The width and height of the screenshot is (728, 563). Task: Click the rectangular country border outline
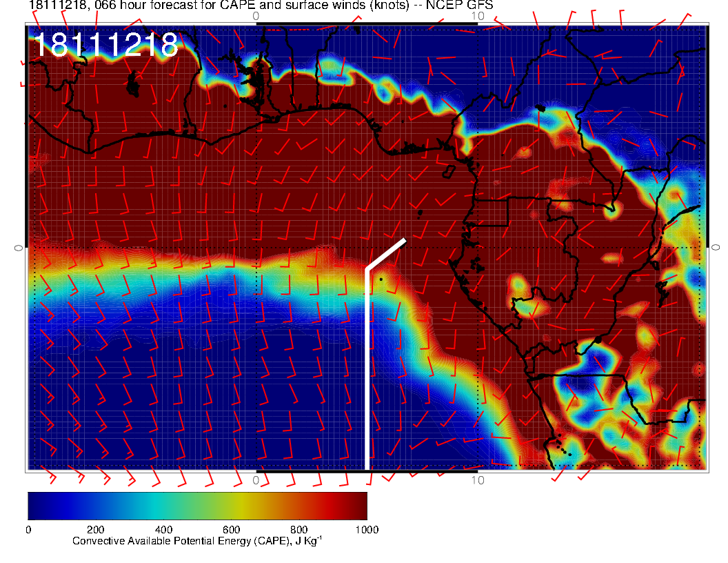point(491,213)
